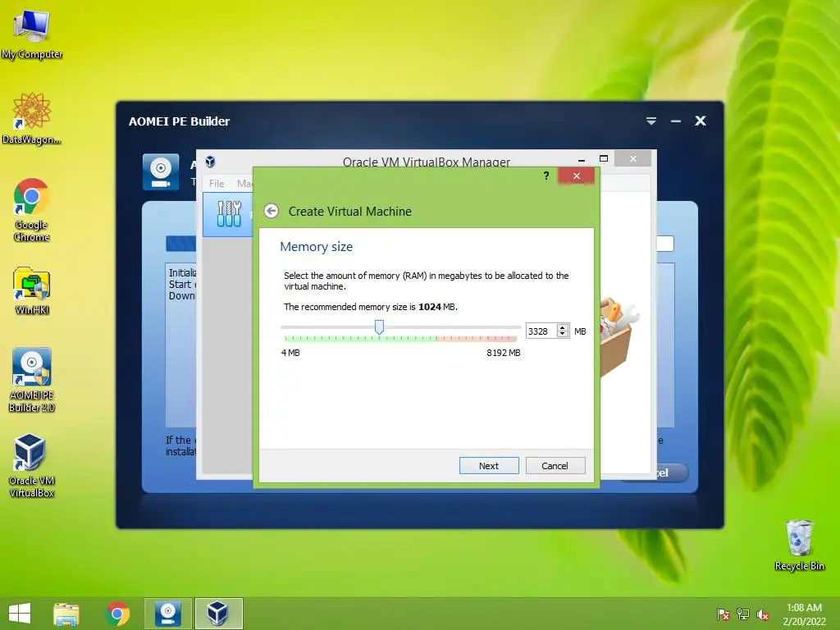Screen dimensions: 840x630
Task: Maximize the VirtualBox Manager window
Action: (603, 158)
